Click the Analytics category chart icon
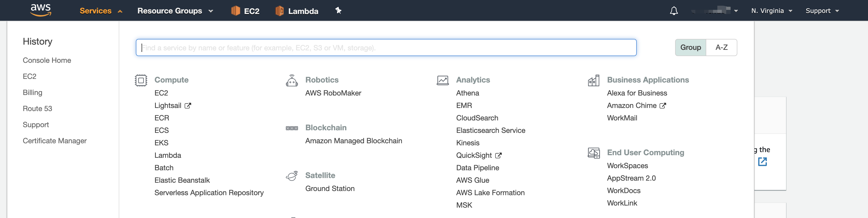This screenshot has height=218, width=868. 442,80
